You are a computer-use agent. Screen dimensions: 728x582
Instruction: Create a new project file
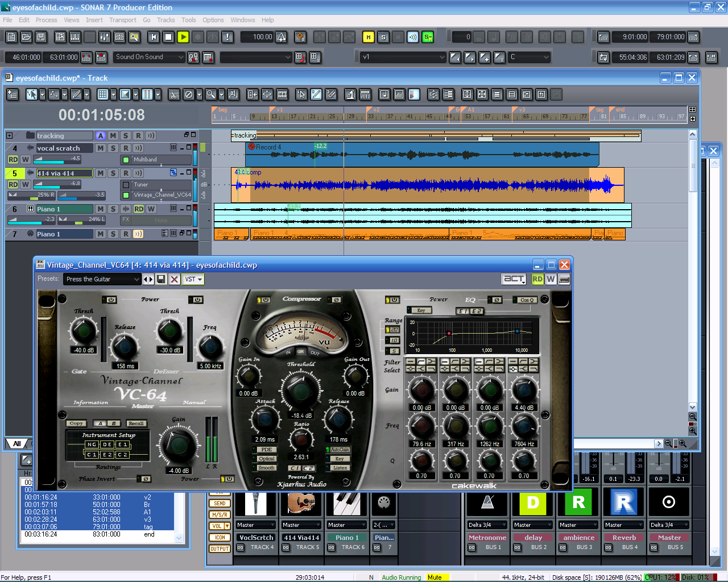(11, 37)
